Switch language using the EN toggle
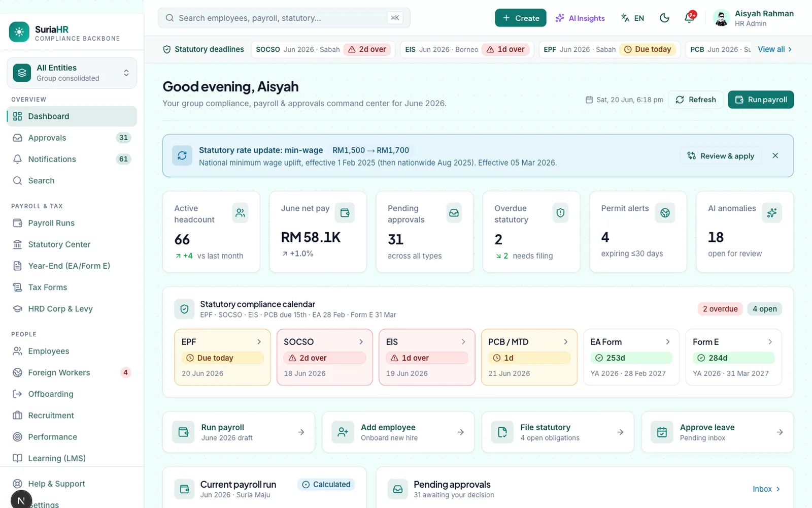Image resolution: width=812 pixels, height=508 pixels. pos(633,18)
